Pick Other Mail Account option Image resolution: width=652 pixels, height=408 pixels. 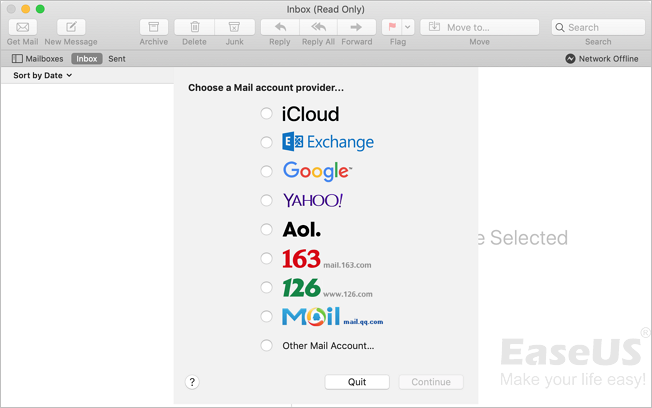point(266,346)
